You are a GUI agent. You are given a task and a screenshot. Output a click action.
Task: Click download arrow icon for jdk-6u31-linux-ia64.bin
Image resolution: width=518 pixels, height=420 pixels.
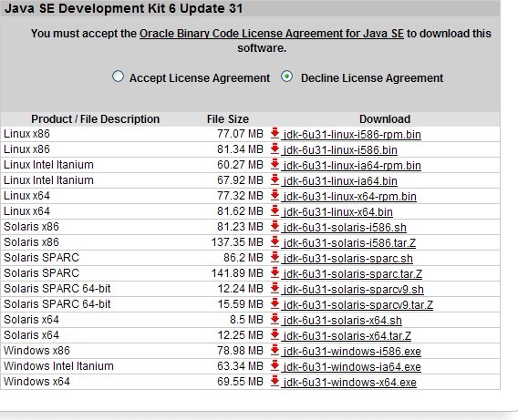tap(275, 179)
